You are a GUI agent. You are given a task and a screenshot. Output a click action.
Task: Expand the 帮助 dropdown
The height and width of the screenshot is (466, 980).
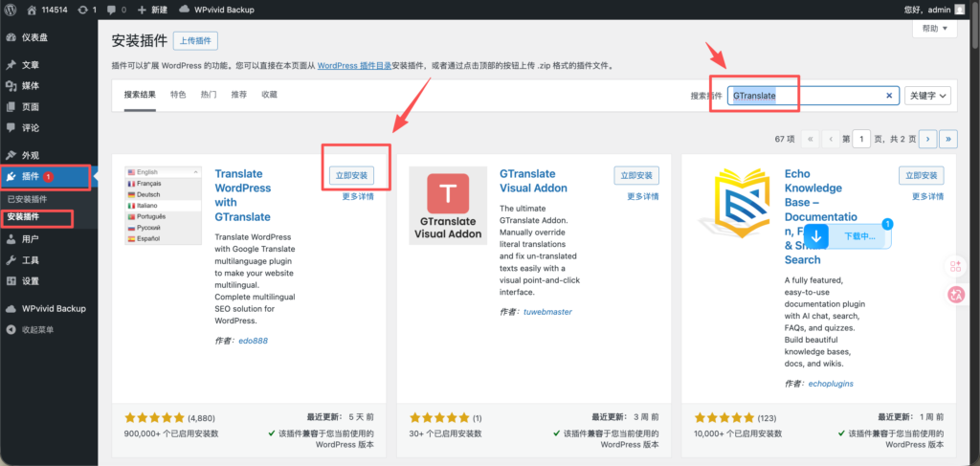click(935, 28)
